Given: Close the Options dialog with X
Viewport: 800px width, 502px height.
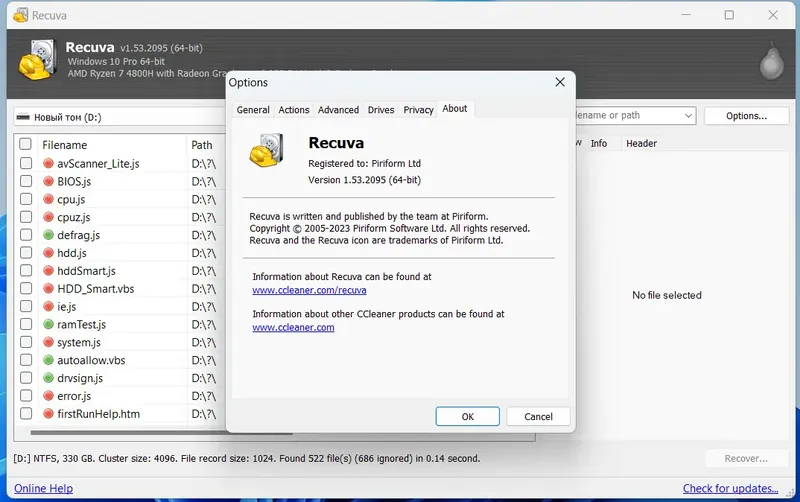Looking at the screenshot, I should (x=560, y=82).
